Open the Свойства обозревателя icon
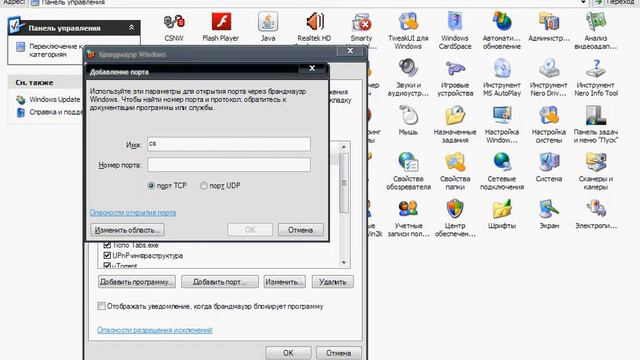The height and width of the screenshot is (360, 640). click(408, 162)
